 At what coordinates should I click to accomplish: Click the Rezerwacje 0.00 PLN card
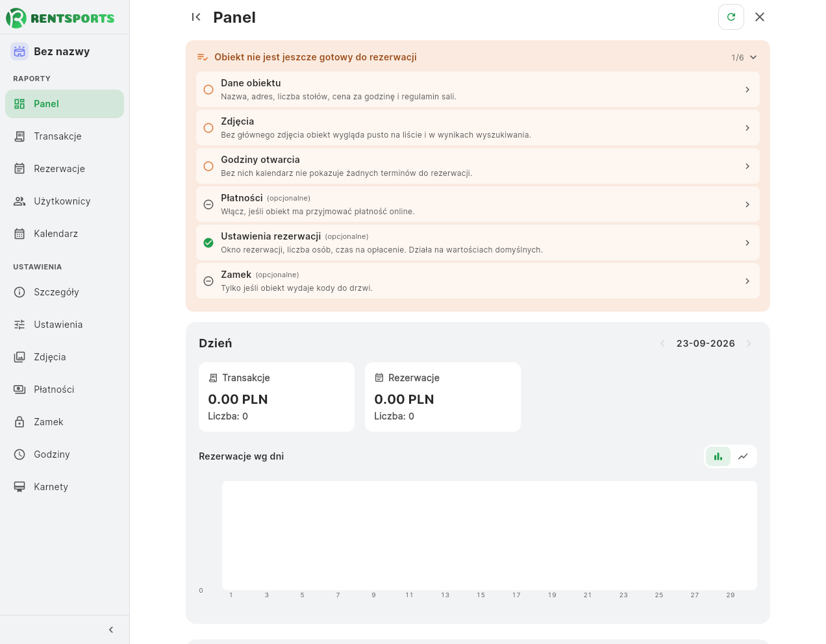443,397
